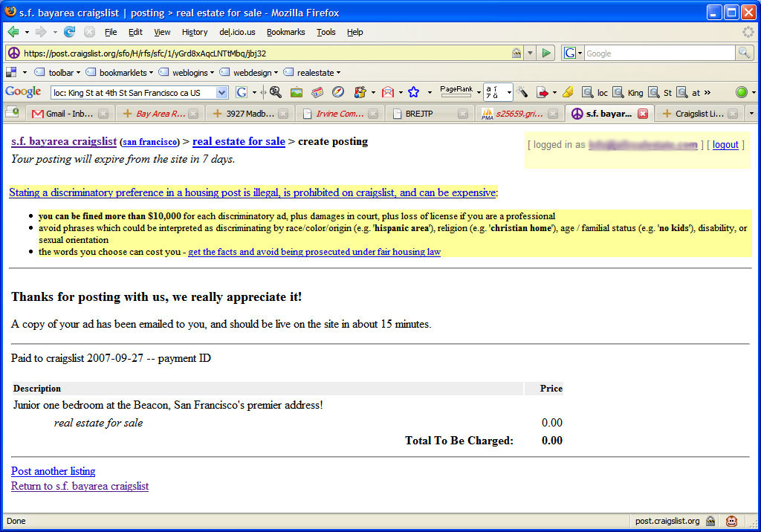The height and width of the screenshot is (532, 761).
Task: Open the spell check language dropdown
Action: point(509,92)
